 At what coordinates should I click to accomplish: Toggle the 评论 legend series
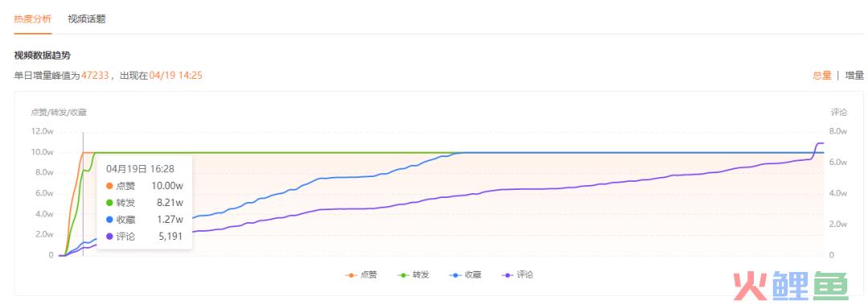(x=517, y=274)
